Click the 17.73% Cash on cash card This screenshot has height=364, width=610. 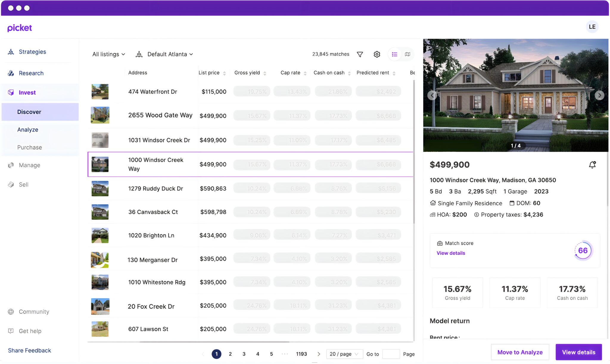(572, 293)
